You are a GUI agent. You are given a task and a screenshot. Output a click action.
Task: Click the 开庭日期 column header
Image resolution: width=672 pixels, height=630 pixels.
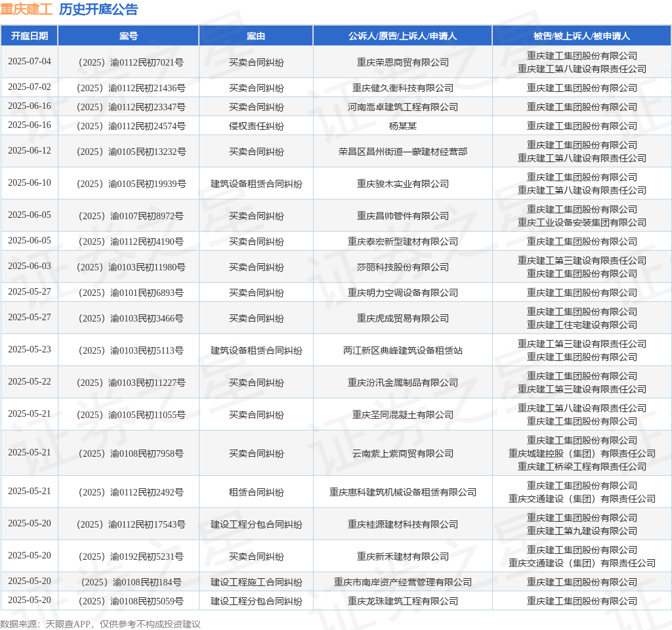(29, 36)
